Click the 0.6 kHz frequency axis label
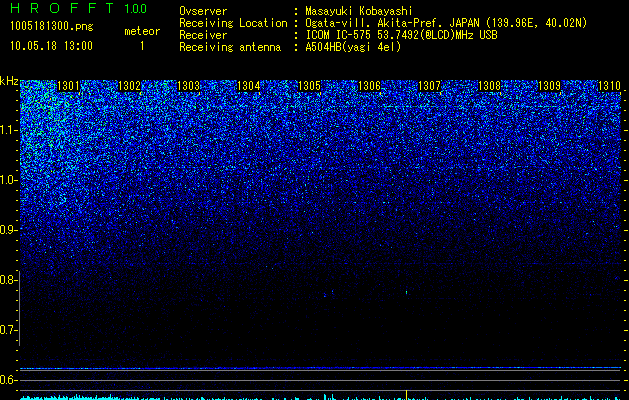The height and width of the screenshot is (400, 629). tap(8, 380)
